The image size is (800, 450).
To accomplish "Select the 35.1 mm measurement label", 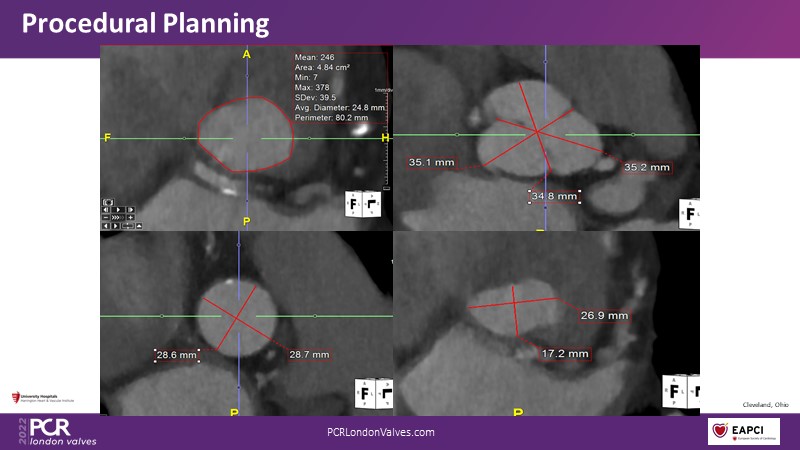I will pos(432,160).
